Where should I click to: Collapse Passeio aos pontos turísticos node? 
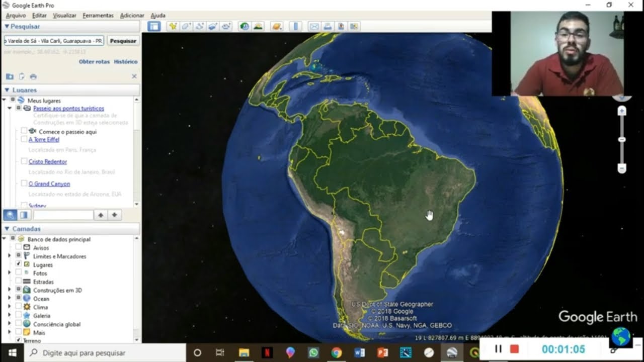coord(10,108)
